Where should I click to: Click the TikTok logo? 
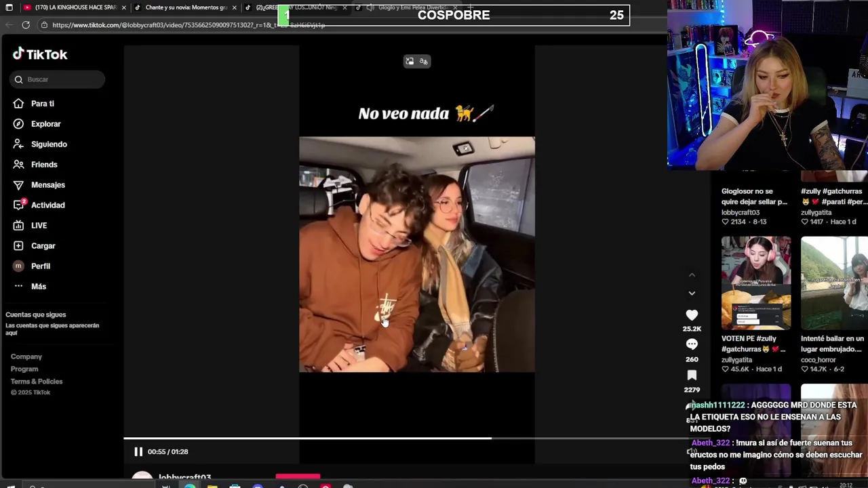(x=40, y=54)
